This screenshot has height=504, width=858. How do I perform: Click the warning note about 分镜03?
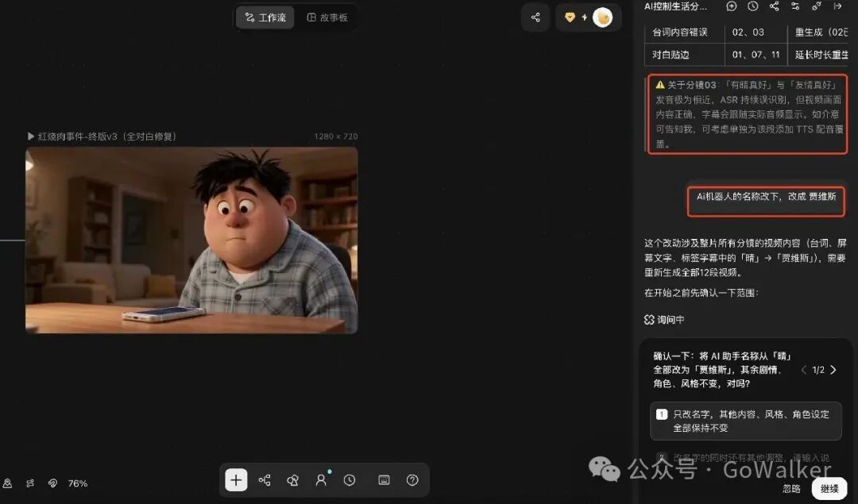tap(748, 113)
